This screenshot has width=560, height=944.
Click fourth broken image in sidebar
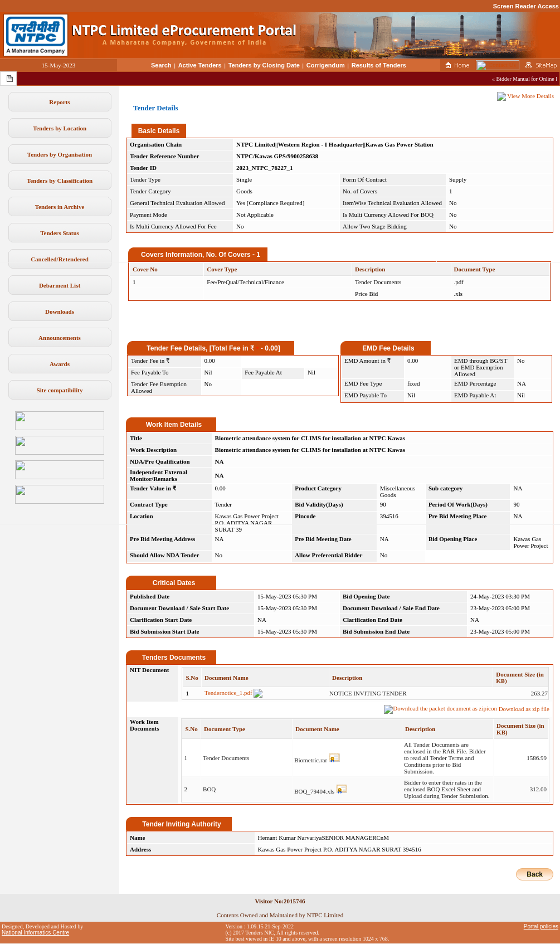(x=60, y=494)
